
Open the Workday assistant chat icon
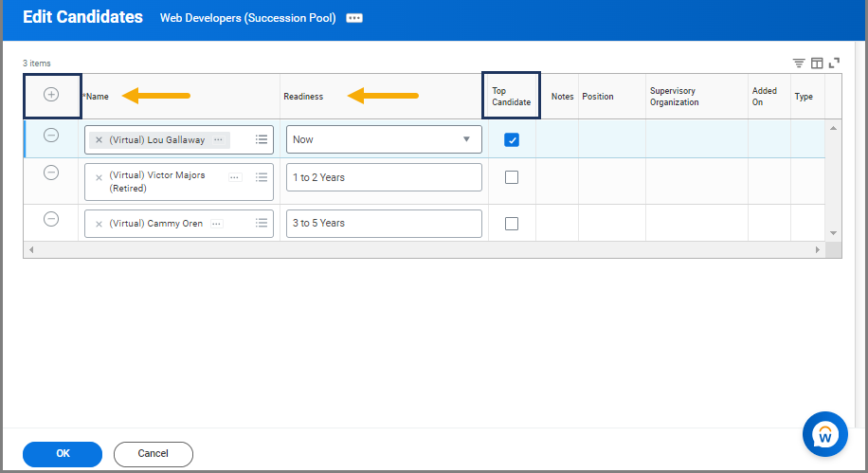pyautogui.click(x=824, y=434)
